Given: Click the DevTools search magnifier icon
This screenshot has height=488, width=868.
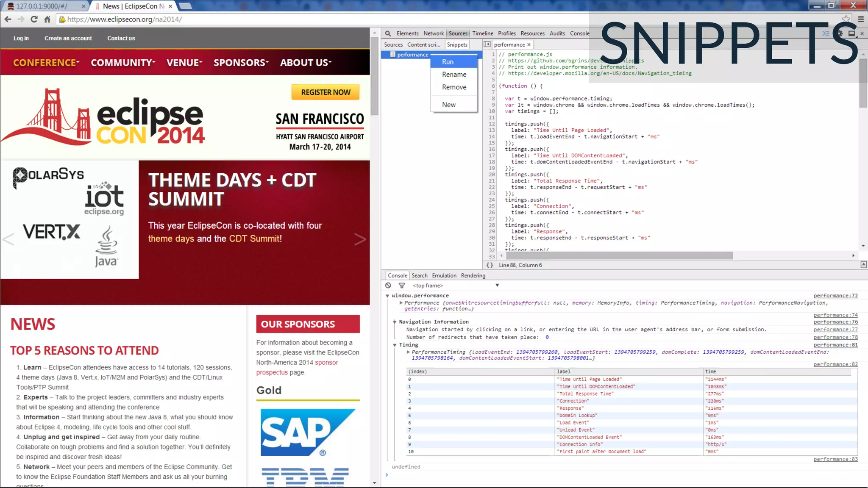Looking at the screenshot, I should click(388, 33).
